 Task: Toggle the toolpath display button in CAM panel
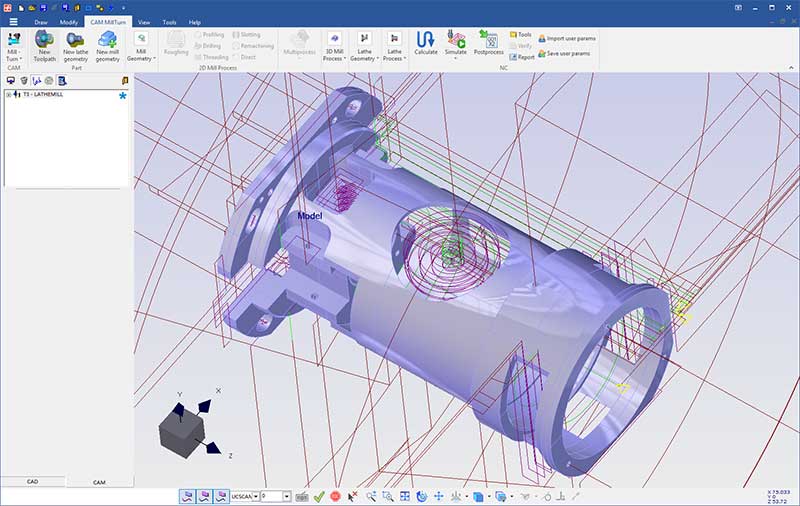(x=36, y=80)
